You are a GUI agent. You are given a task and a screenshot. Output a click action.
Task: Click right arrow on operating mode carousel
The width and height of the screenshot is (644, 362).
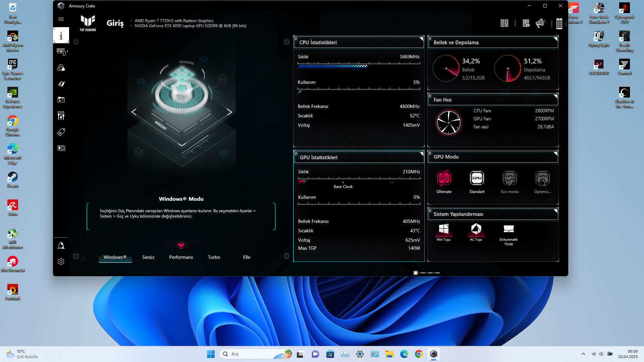click(229, 112)
